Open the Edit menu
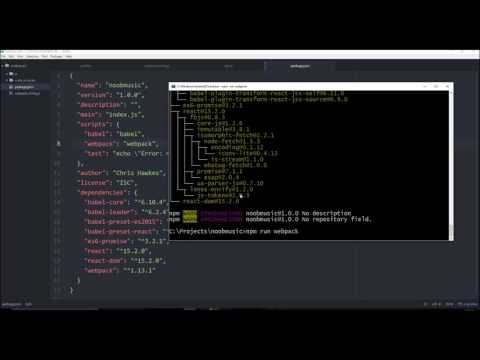The width and height of the screenshot is (480, 360). point(12,56)
